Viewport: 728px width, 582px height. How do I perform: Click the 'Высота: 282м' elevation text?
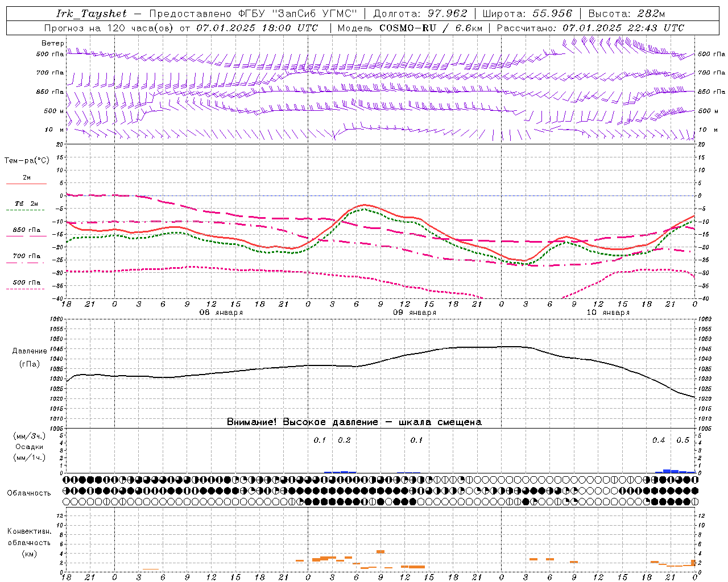(x=626, y=14)
